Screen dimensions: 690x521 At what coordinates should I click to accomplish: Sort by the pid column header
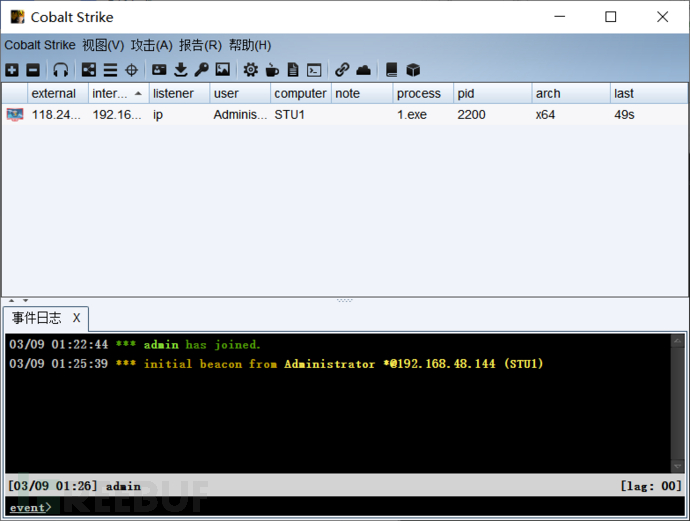pos(492,93)
